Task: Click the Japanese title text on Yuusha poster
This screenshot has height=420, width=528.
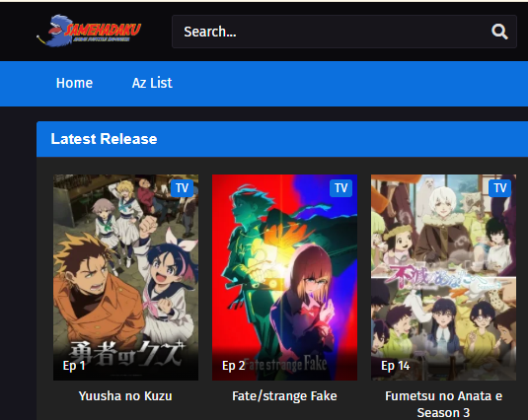Action: click(x=127, y=353)
